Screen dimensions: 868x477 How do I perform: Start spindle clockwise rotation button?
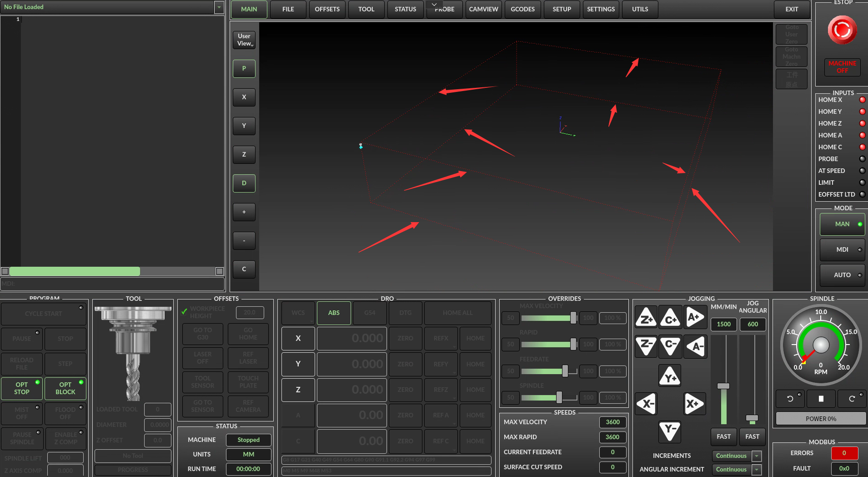852,399
